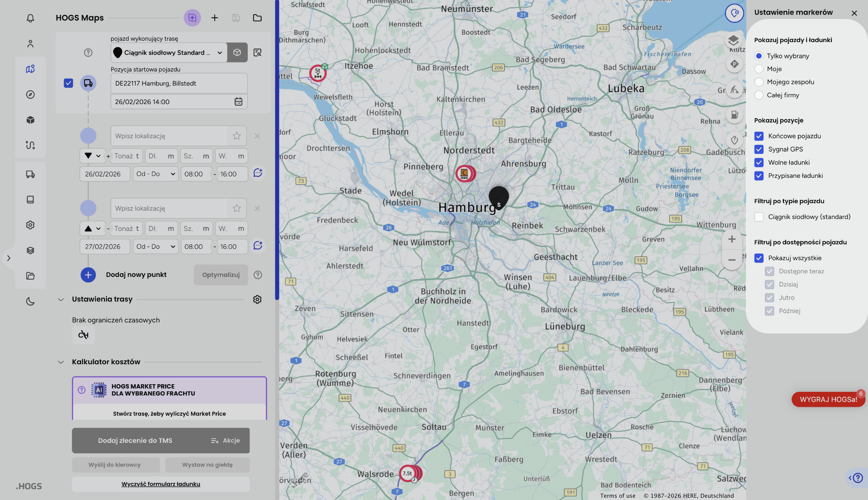
Task: Open the first Od - Do dropdown
Action: (x=156, y=174)
